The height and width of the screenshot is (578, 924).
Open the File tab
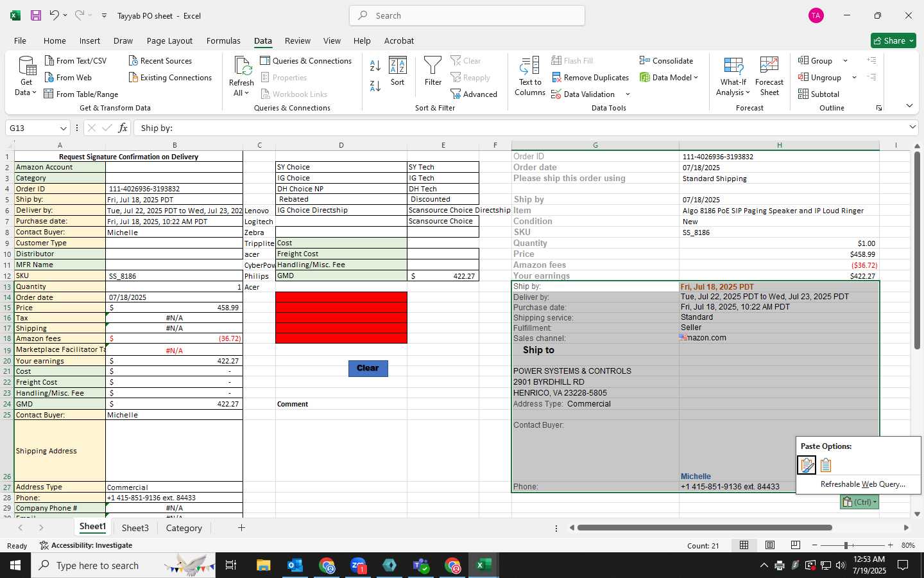[x=20, y=40]
